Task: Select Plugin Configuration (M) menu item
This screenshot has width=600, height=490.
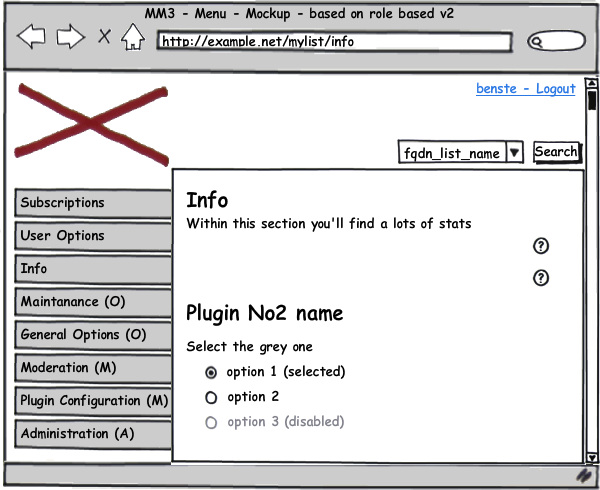Action: (93, 401)
